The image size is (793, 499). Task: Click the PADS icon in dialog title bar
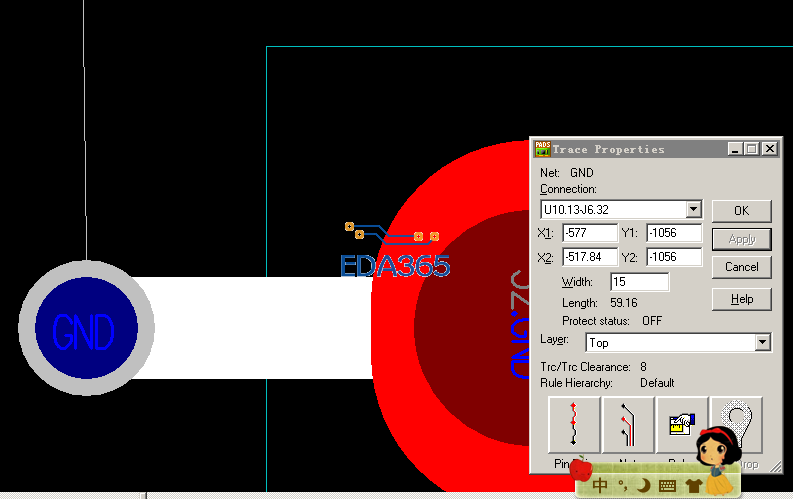[x=542, y=149]
